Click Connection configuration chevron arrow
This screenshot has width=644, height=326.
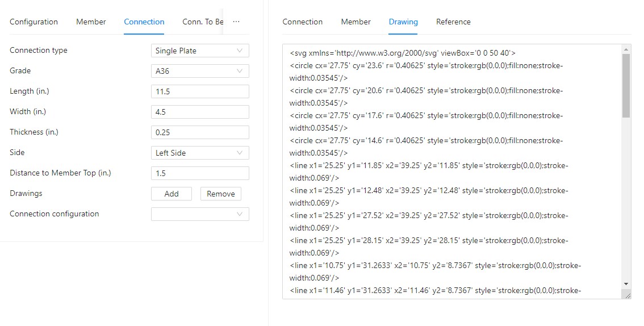tap(240, 214)
